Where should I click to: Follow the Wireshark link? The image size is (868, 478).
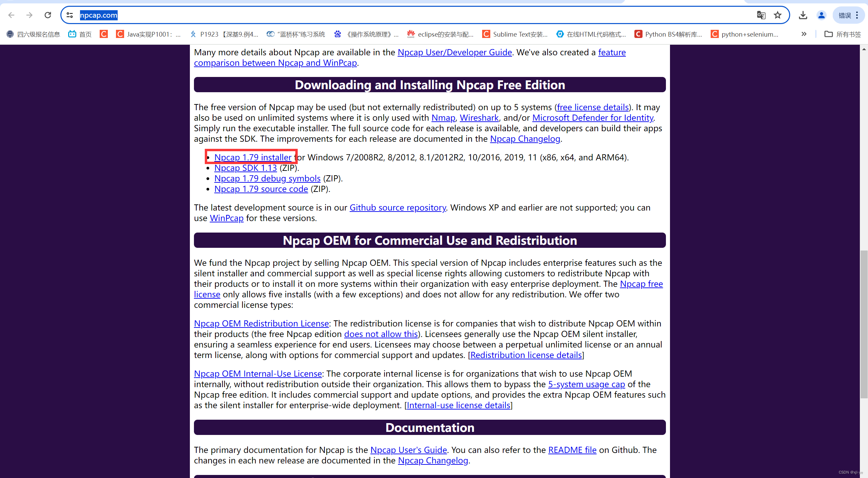(479, 118)
